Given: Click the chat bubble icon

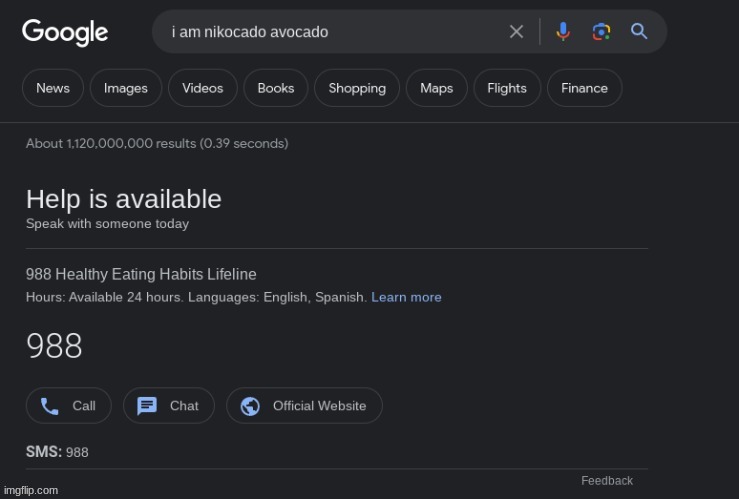Looking at the screenshot, I should point(147,406).
